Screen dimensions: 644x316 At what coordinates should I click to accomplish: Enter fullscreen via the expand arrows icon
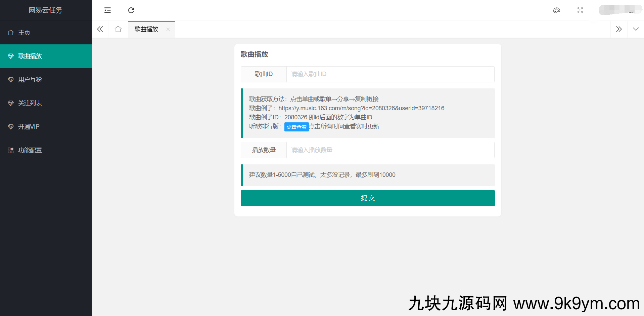tap(580, 10)
